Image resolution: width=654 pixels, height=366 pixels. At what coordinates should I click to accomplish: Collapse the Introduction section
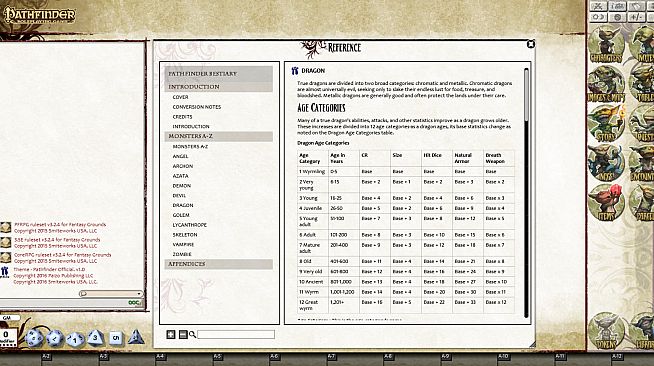(219, 87)
